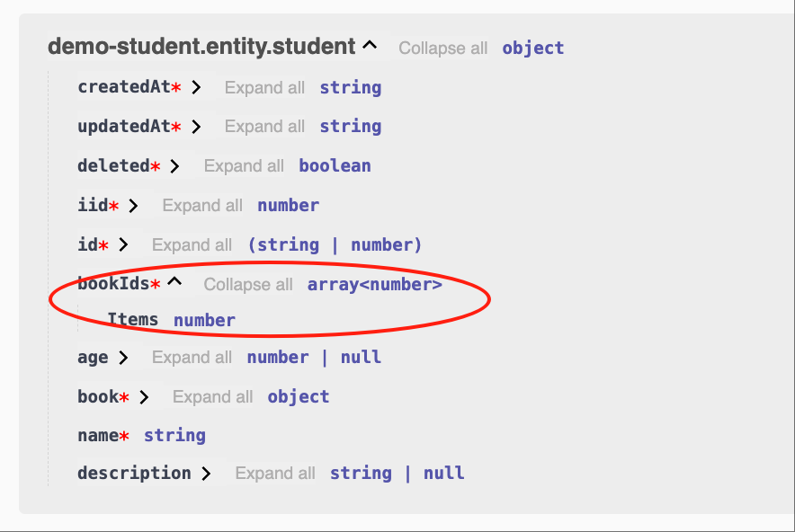The image size is (795, 532).
Task: Expand the deleted property chevron
Action: click(x=175, y=166)
